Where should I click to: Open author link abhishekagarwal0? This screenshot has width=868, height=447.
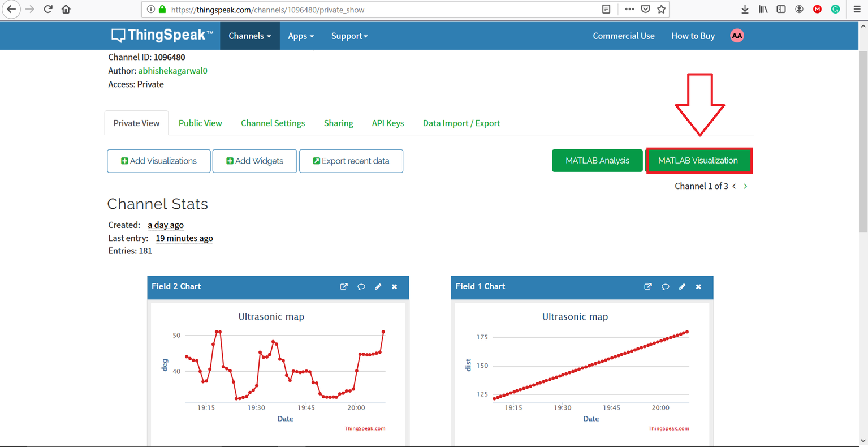(x=172, y=71)
